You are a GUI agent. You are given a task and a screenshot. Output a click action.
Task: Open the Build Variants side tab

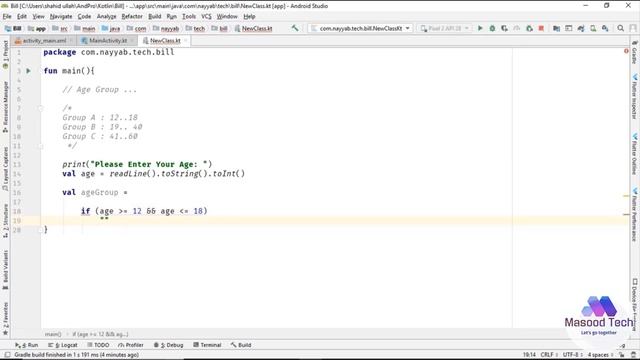pos(5,270)
